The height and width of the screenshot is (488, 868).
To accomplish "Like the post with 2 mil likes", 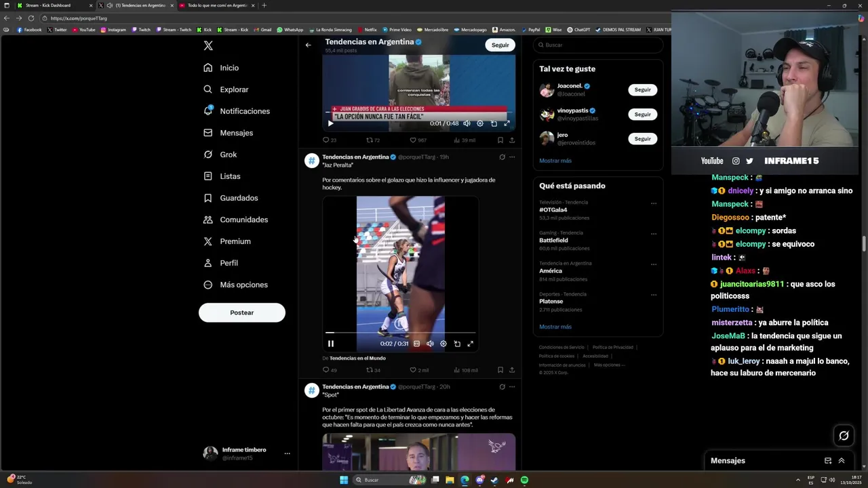I will point(419,370).
